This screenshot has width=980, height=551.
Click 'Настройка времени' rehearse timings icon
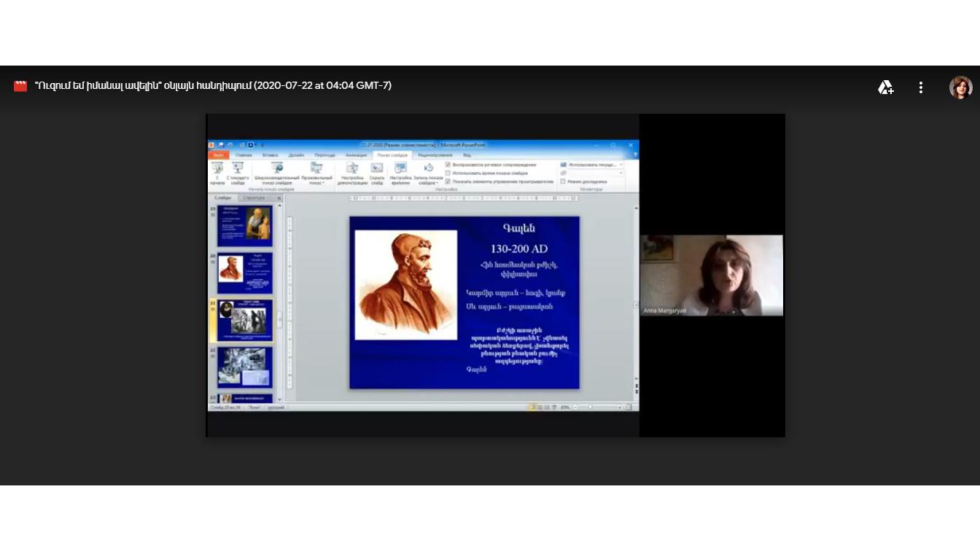click(400, 168)
